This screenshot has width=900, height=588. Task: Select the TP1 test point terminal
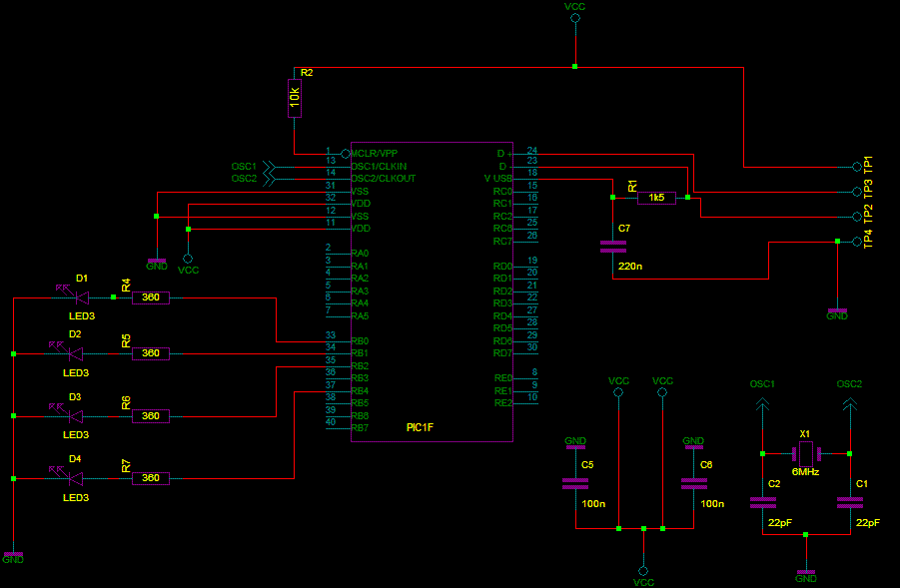tap(856, 166)
